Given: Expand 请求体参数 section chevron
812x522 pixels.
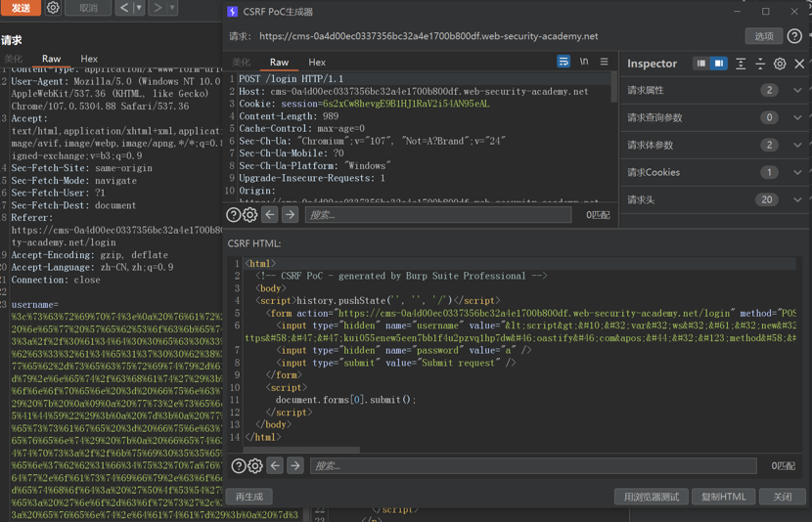Looking at the screenshot, I should [797, 146].
